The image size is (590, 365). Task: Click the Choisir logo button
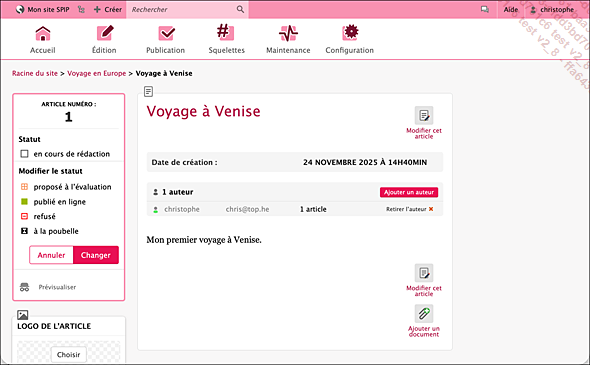click(x=68, y=354)
